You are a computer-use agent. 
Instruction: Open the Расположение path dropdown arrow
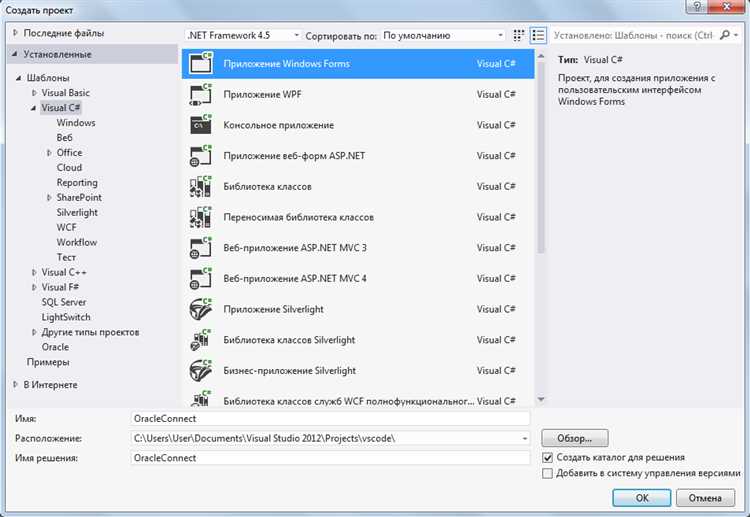pyautogui.click(x=525, y=438)
